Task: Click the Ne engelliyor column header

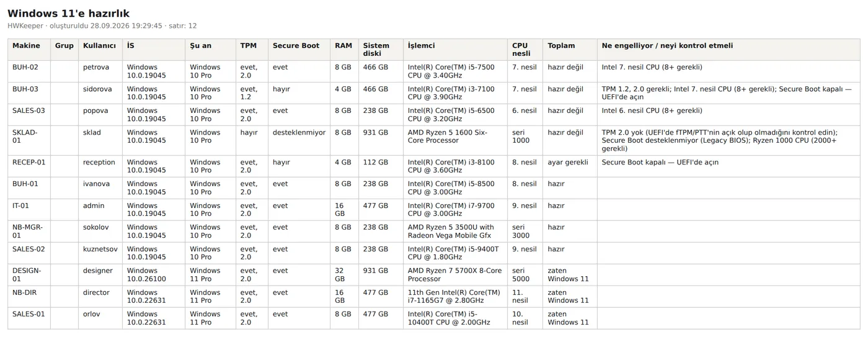Action: 729,50
